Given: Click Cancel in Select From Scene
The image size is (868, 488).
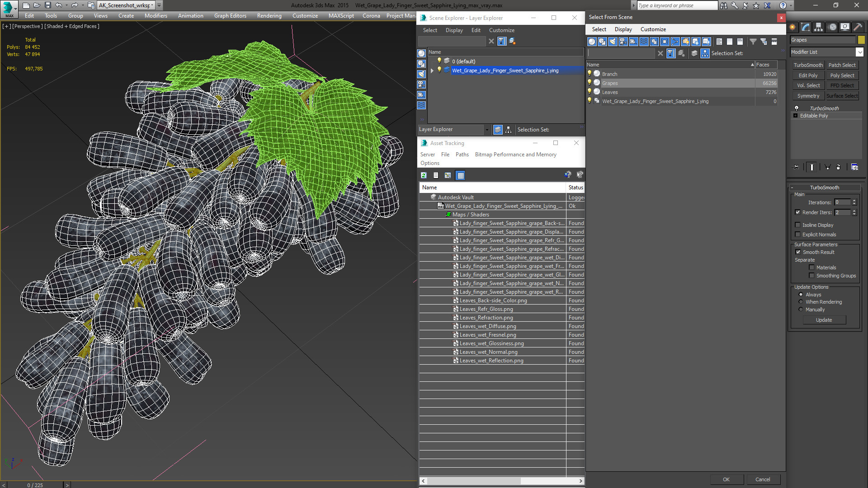Looking at the screenshot, I should point(763,479).
